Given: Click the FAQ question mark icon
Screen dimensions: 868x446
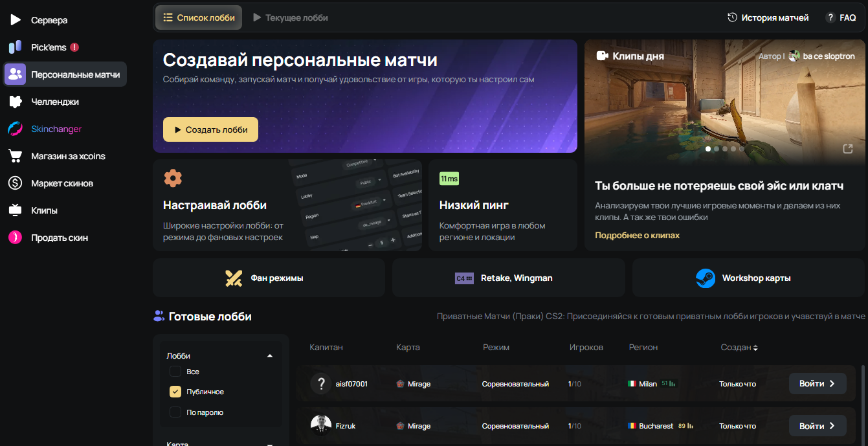Looking at the screenshot, I should coord(830,17).
